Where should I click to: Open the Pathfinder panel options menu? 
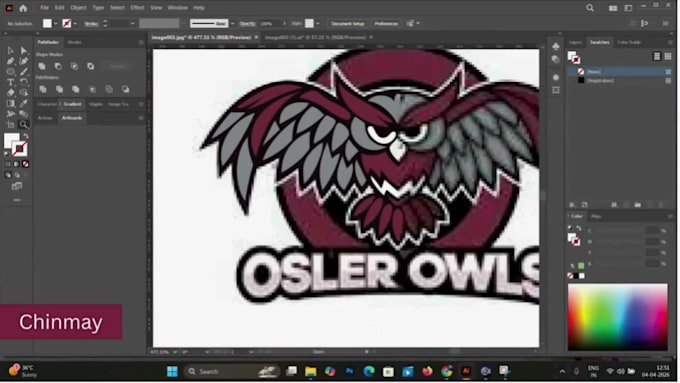pos(141,43)
